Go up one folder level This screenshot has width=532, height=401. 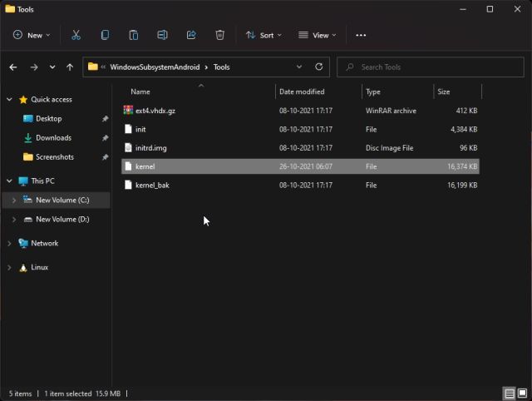tap(70, 67)
